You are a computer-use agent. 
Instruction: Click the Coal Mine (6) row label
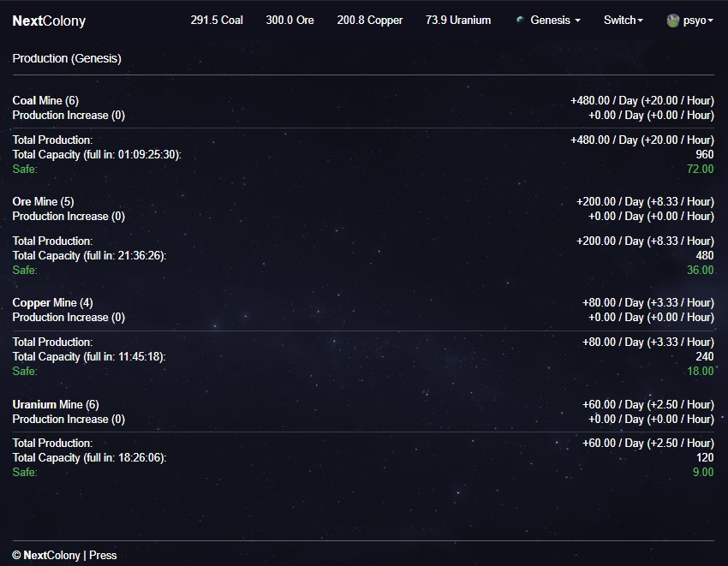click(45, 101)
